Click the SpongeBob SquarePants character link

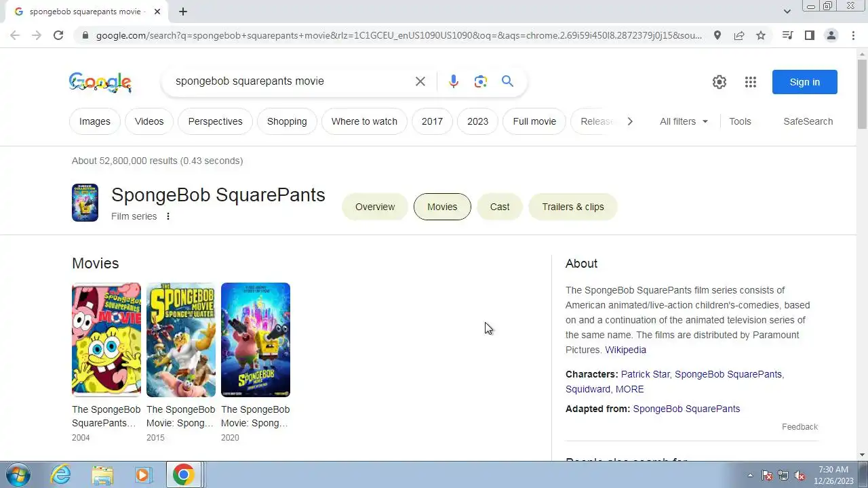click(x=728, y=374)
